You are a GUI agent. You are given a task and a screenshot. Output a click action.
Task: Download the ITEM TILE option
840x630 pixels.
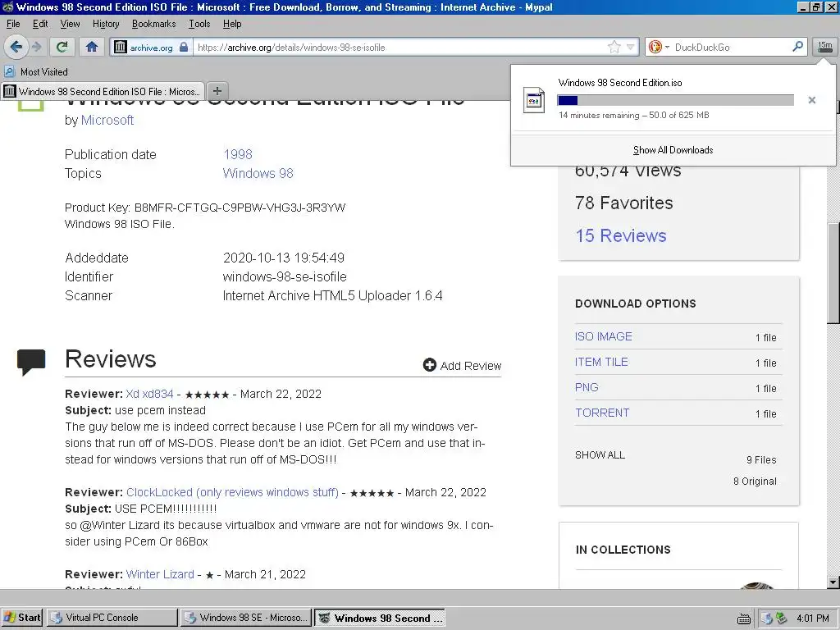click(x=601, y=362)
